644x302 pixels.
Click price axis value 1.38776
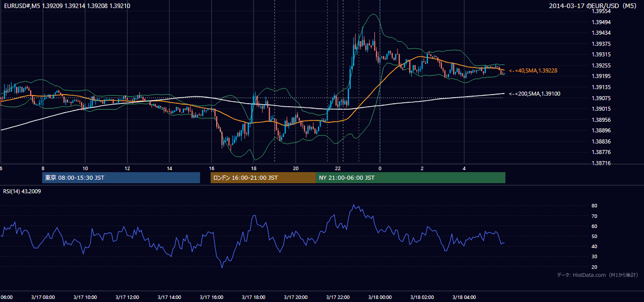click(x=601, y=152)
